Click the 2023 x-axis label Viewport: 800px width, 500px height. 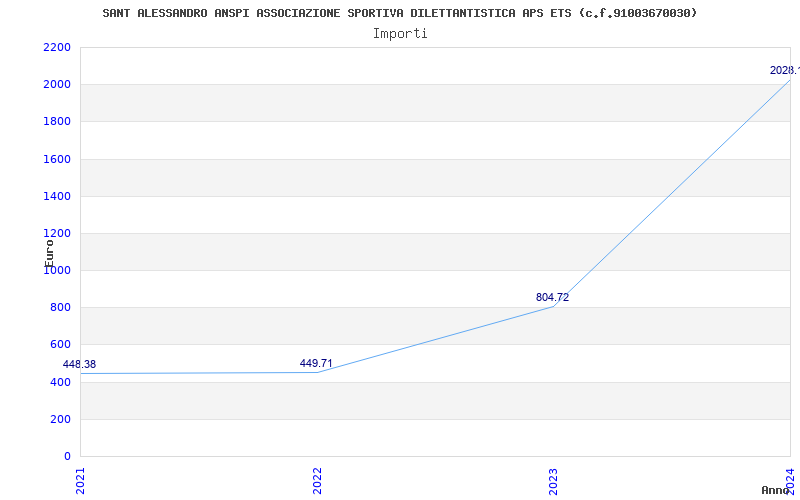click(x=554, y=481)
